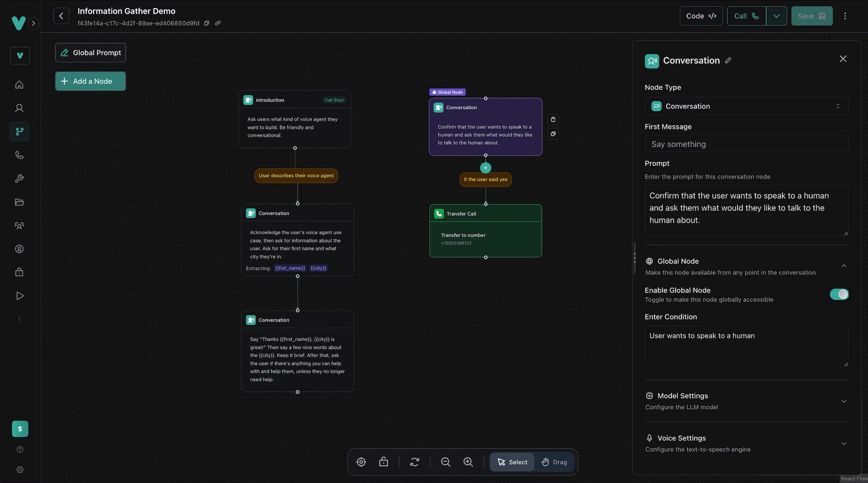Fit view with the target icon
The image size is (868, 483).
coord(361,462)
